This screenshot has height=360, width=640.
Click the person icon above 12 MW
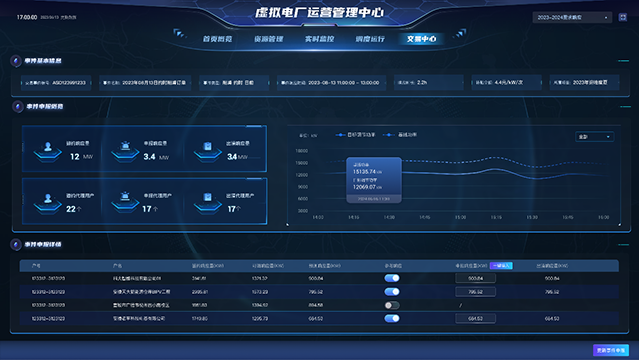(x=48, y=149)
